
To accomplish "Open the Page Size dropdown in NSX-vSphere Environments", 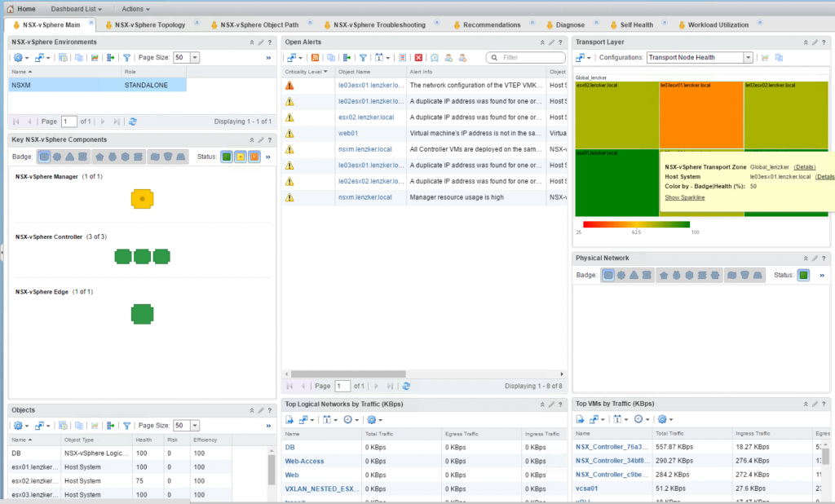I will click(x=194, y=57).
